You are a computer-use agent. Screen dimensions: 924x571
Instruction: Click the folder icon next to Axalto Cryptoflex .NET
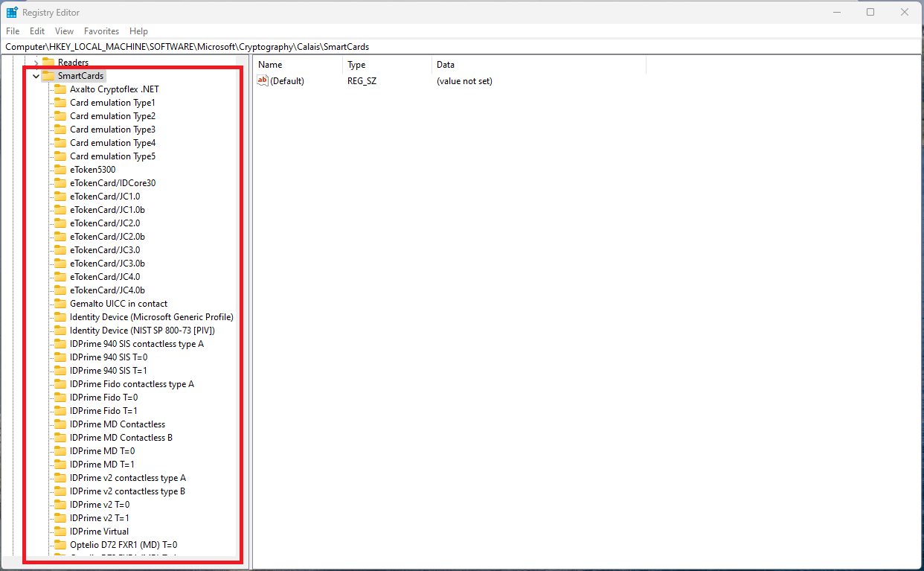(x=60, y=89)
